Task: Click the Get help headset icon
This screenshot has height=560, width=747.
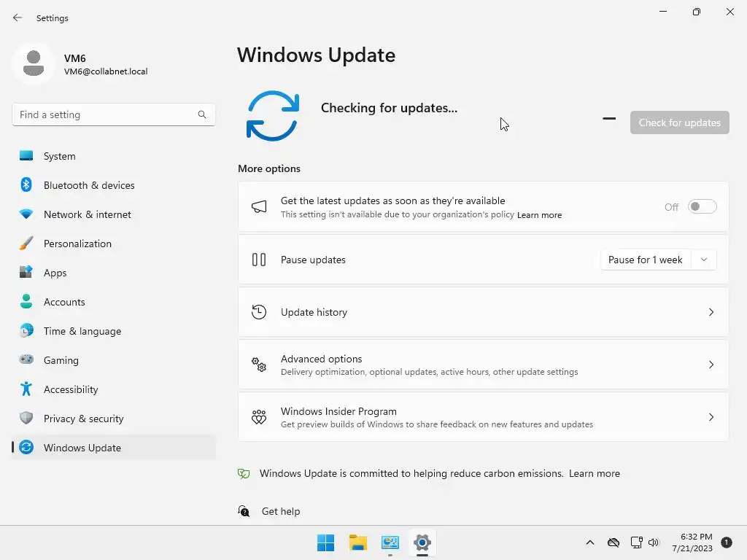Action: [244, 511]
